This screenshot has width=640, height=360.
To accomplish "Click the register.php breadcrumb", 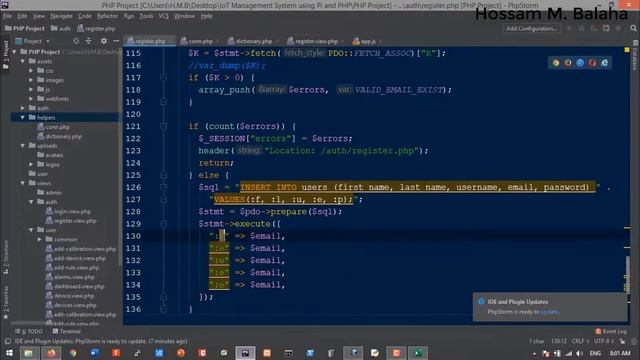I will [97, 29].
